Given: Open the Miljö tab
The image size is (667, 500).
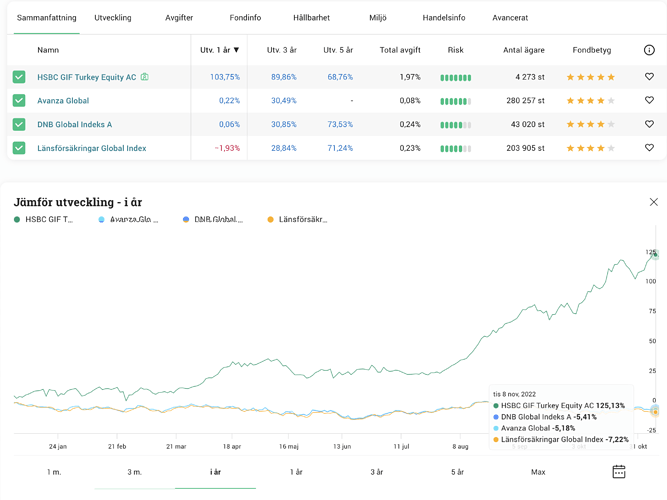Looking at the screenshot, I should (378, 17).
